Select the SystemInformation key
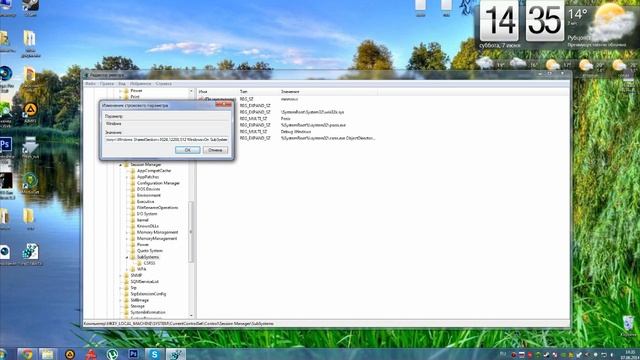Image resolution: width=640 pixels, height=360 pixels. 148,312
